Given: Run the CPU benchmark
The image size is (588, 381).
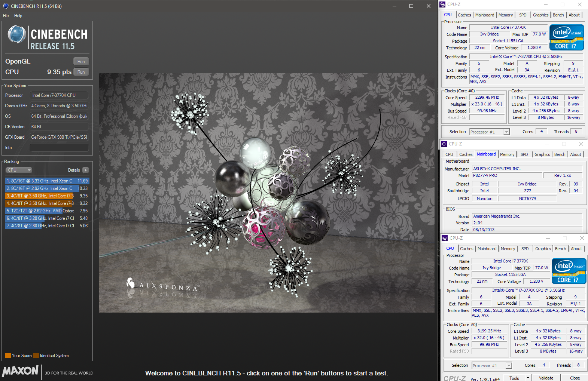Looking at the screenshot, I should pyautogui.click(x=81, y=72).
